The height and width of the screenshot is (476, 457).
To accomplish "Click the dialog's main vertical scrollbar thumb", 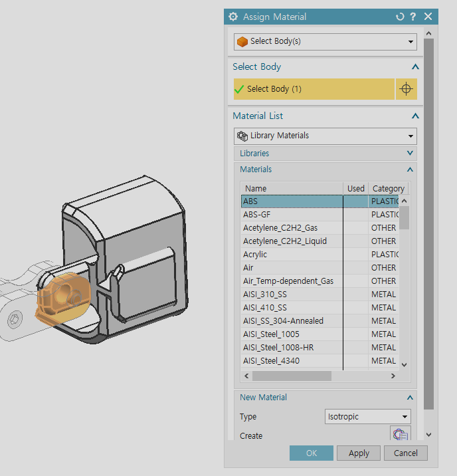I will click(x=428, y=224).
